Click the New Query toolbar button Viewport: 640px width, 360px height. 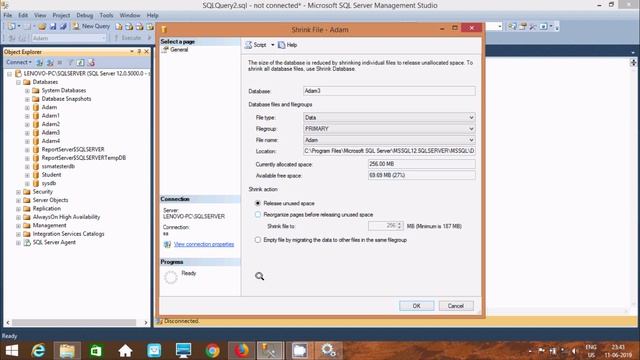pos(91,26)
